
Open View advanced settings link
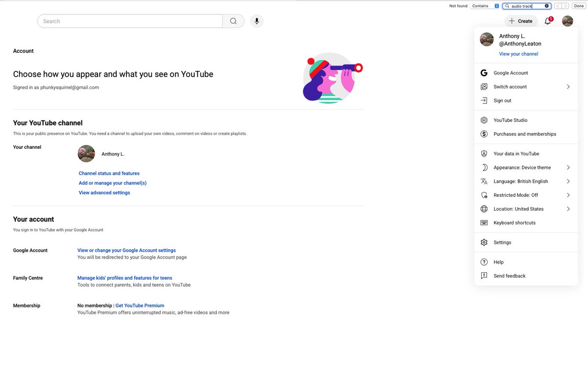[x=104, y=193]
